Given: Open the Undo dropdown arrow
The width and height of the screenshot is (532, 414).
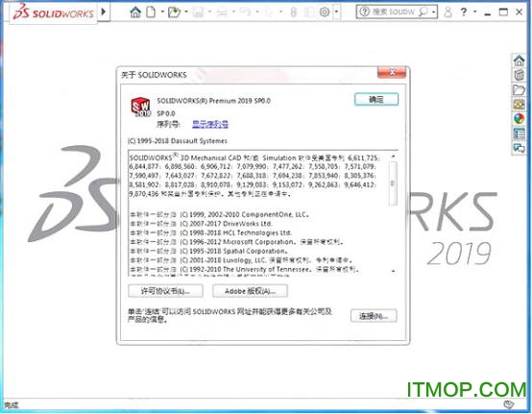Looking at the screenshot, I should pyautogui.click(x=257, y=12).
